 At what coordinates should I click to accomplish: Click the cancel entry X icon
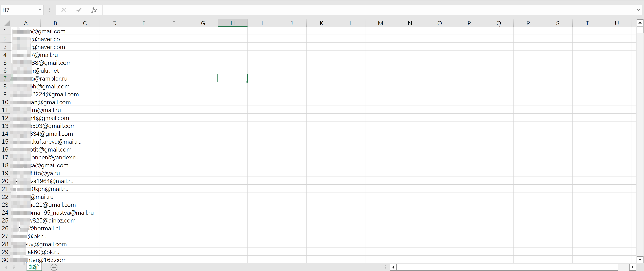pyautogui.click(x=64, y=10)
